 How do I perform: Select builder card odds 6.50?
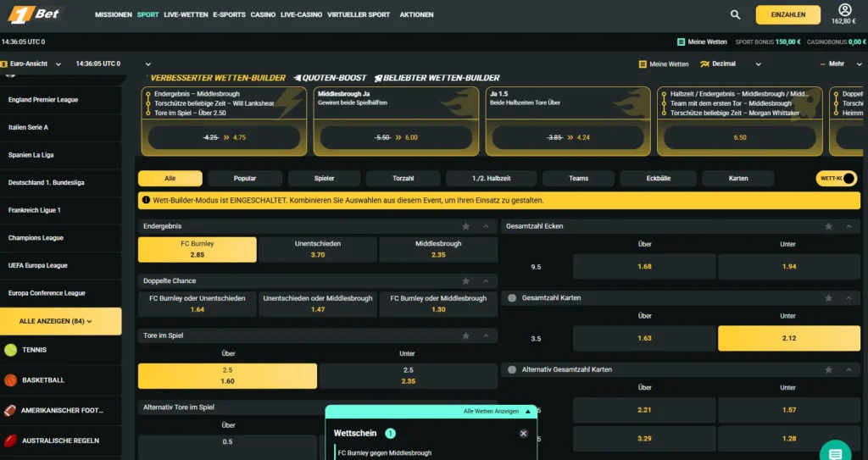(739, 137)
